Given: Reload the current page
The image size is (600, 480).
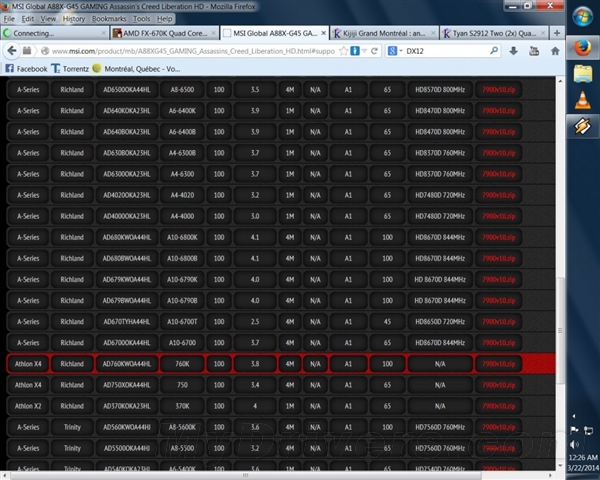Looking at the screenshot, I should pos(374,51).
